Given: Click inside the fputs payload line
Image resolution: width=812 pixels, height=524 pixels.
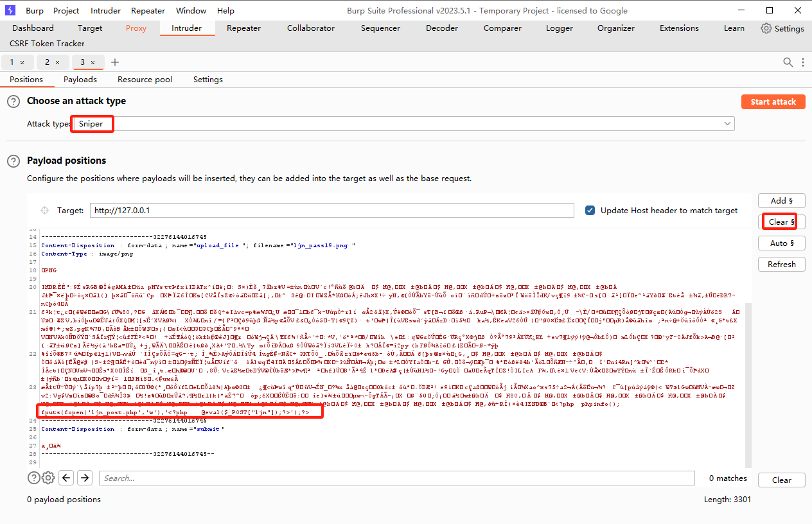Looking at the screenshot, I should (174, 412).
